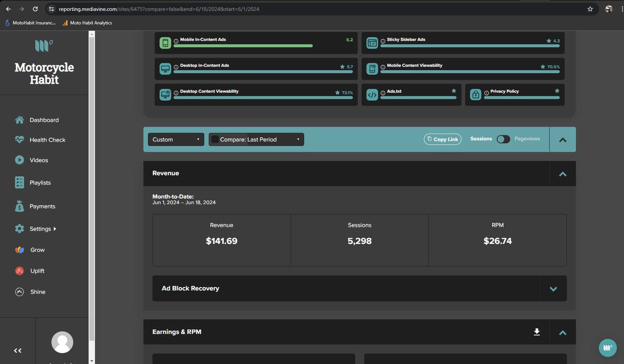The width and height of the screenshot is (624, 364).
Task: Click the Mobile In-Content Ads phone icon
Action: point(165,43)
